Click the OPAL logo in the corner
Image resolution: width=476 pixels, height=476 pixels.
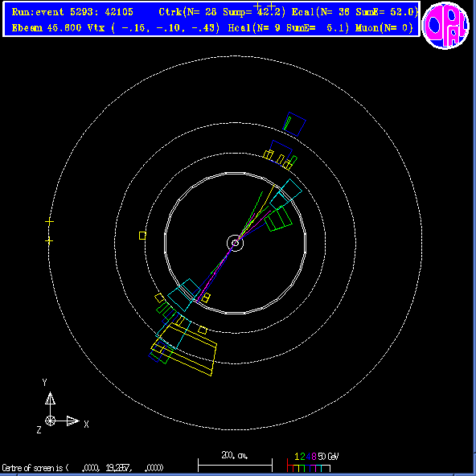[445, 26]
